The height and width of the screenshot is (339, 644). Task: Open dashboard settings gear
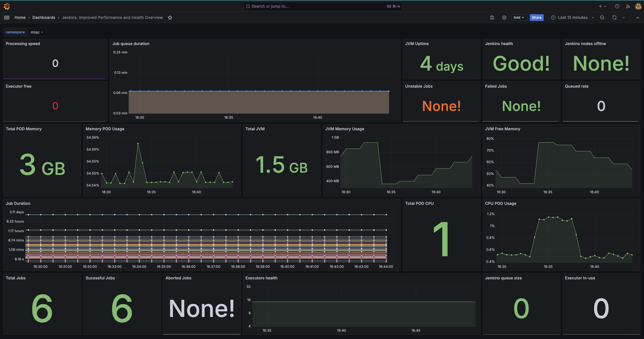point(504,18)
